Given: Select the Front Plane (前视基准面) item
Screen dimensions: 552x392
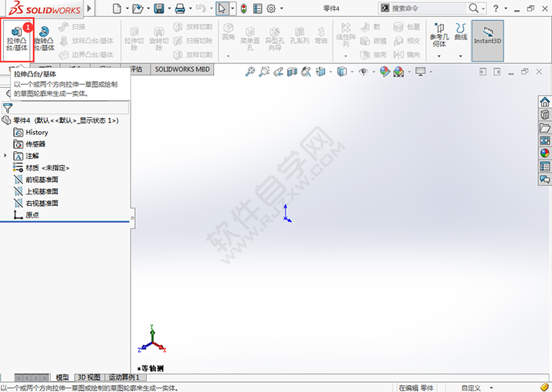Looking at the screenshot, I should pos(42,179).
